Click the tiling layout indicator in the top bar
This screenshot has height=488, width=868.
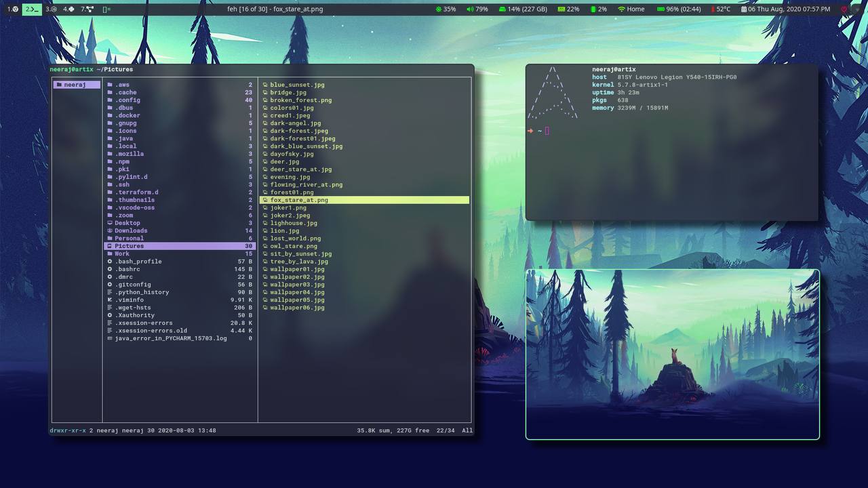pos(106,9)
